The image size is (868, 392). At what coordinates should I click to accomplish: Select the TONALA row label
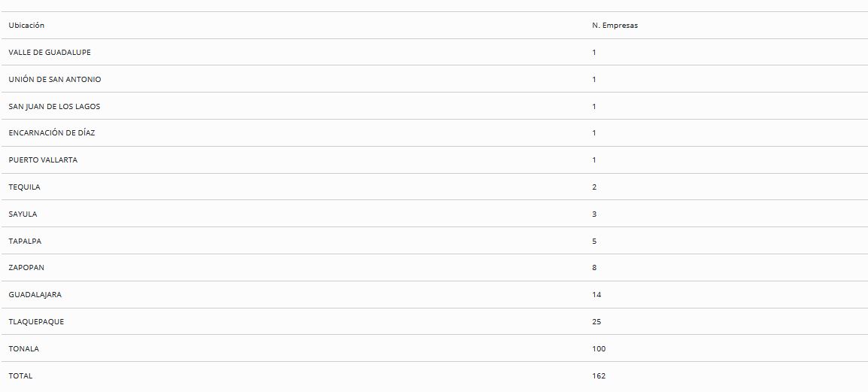point(23,349)
